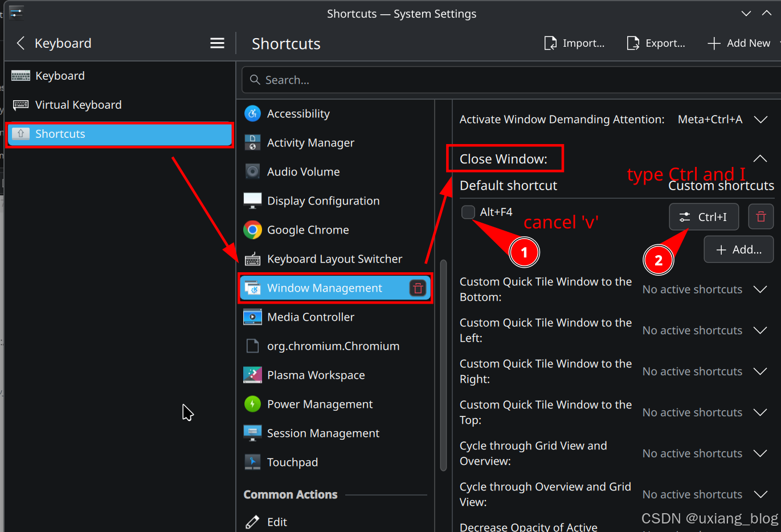Collapse the Close Window section

tap(760, 158)
